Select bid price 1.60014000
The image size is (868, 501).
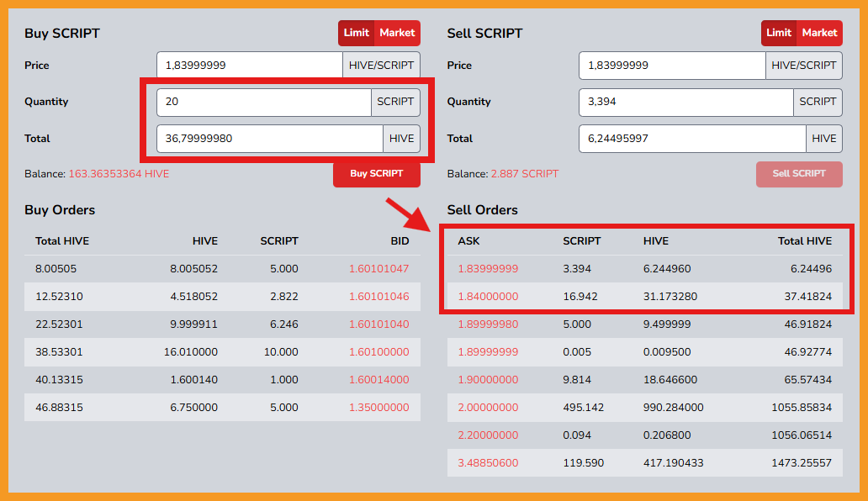tap(379, 380)
